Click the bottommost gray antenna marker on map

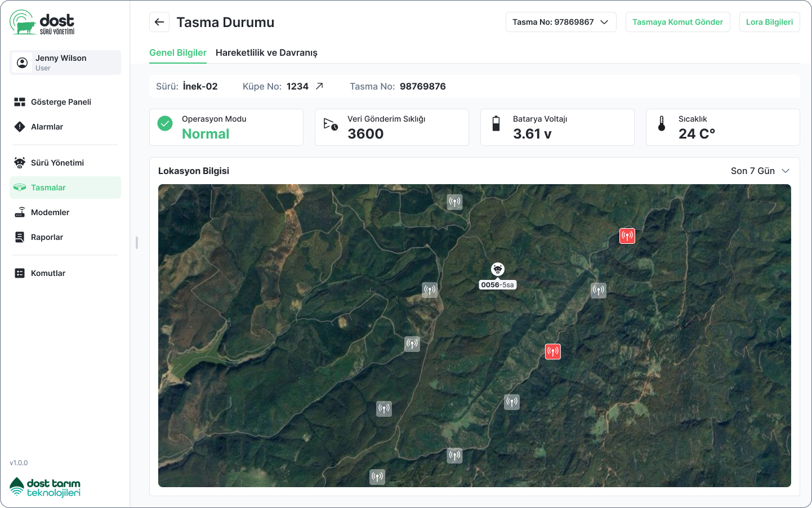[x=377, y=477]
